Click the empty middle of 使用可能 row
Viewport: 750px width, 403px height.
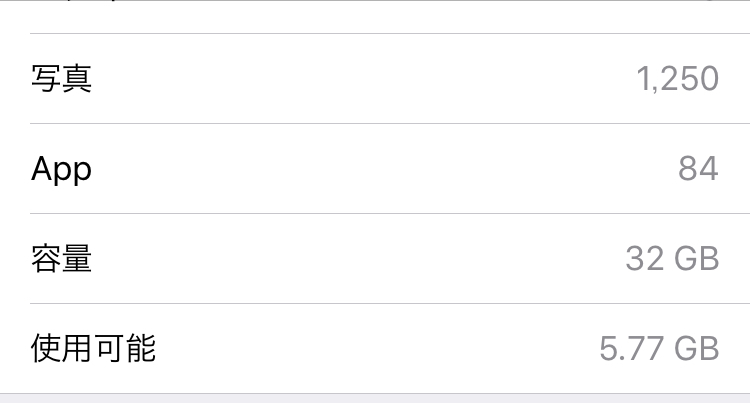pyautogui.click(x=360, y=349)
